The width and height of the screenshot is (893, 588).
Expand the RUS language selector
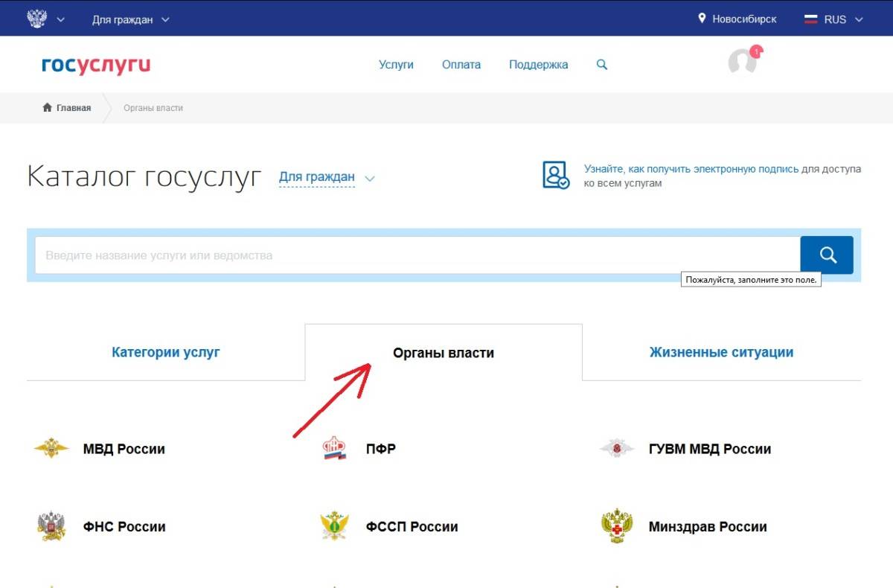[x=833, y=19]
